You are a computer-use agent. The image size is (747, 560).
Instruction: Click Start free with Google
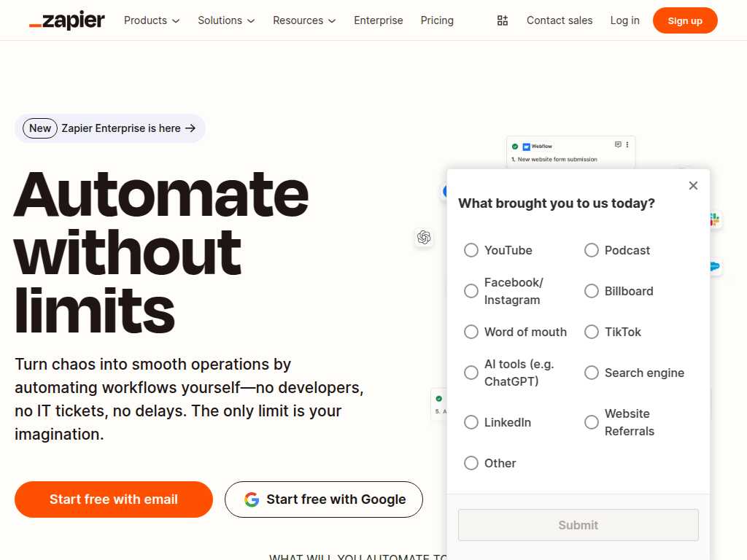pyautogui.click(x=323, y=499)
